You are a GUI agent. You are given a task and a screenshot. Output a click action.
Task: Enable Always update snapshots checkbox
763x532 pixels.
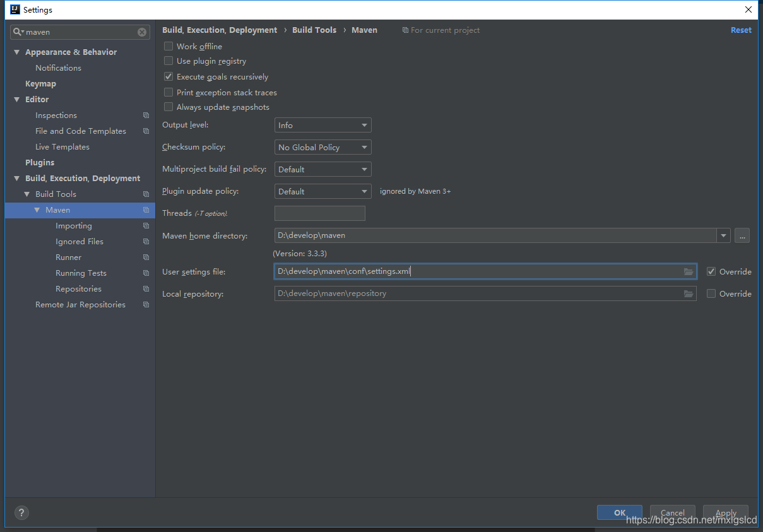[x=169, y=107]
